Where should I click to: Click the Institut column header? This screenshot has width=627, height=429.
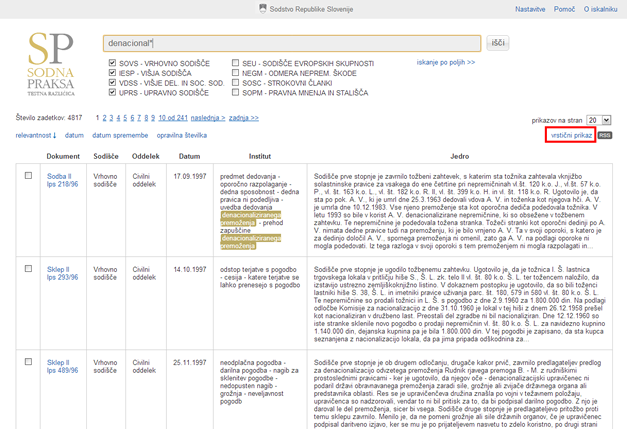[x=260, y=156]
